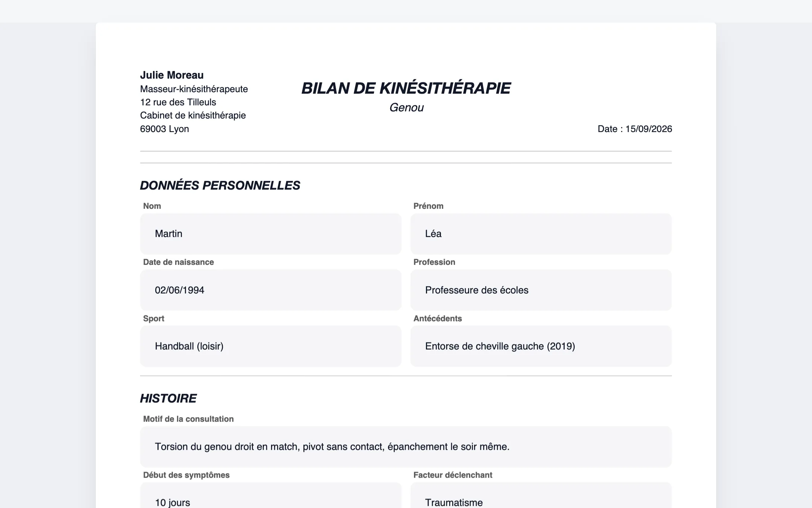This screenshot has height=508, width=812.
Task: Click the address line 12 rue des Tilleuls
Action: click(178, 102)
